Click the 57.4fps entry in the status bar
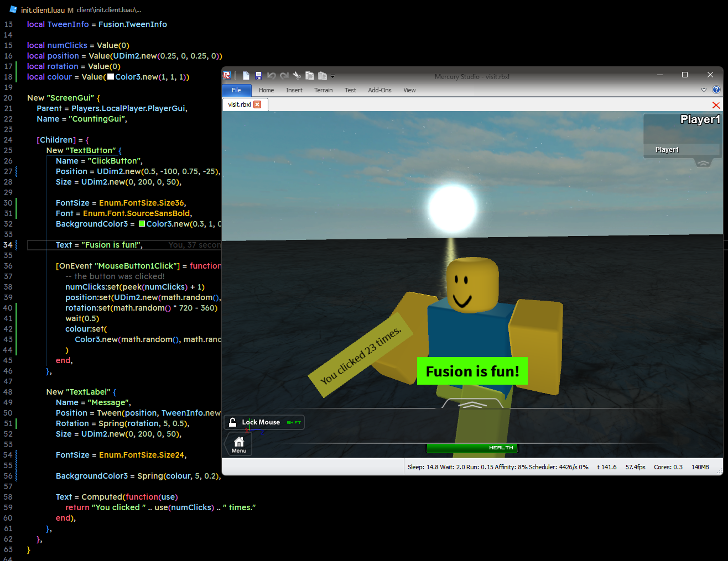Image resolution: width=728 pixels, height=561 pixels. 636,467
